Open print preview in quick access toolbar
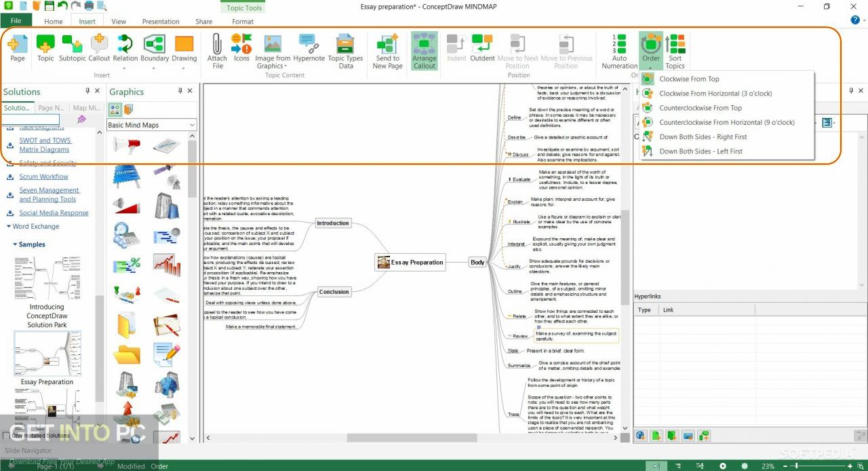Image resolution: width=868 pixels, height=471 pixels. [102, 6]
